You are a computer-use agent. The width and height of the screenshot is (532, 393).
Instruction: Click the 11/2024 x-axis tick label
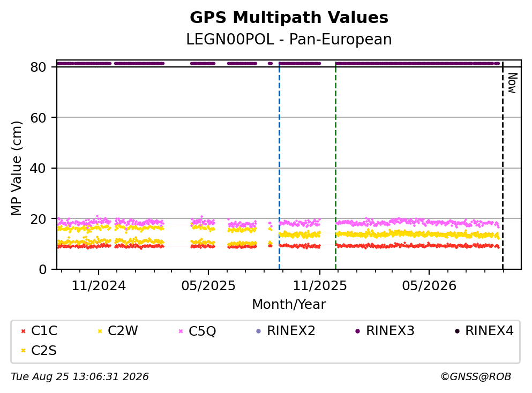pos(99,286)
